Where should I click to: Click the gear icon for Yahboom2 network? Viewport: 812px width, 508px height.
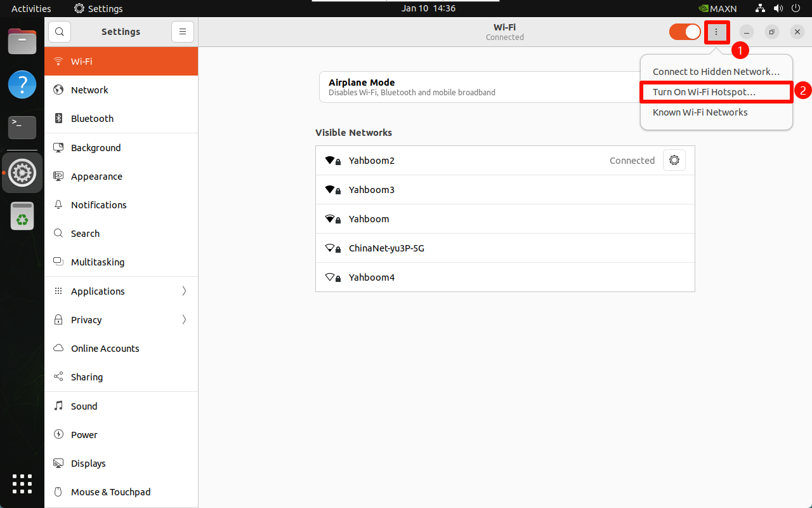coord(674,161)
